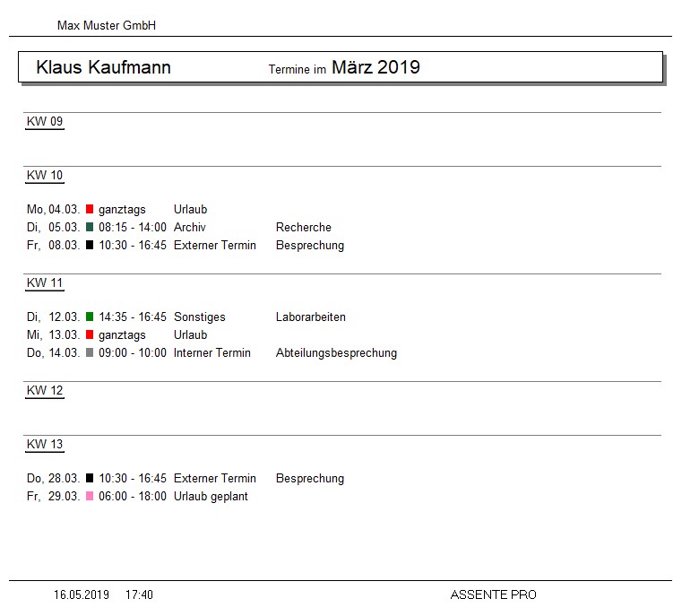Screen dimensions: 699x616
Task: Click the black swatch on Fr, 08.03. row
Action: [90, 245]
